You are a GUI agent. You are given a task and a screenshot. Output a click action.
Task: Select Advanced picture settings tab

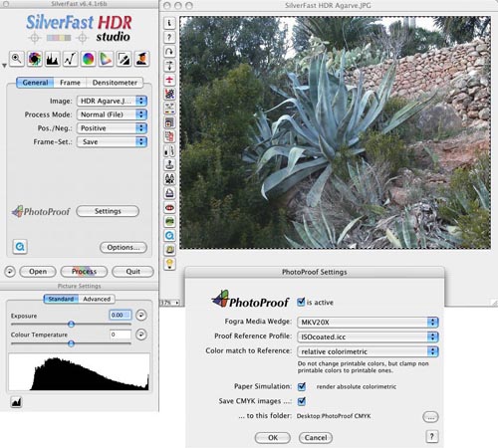(x=97, y=299)
